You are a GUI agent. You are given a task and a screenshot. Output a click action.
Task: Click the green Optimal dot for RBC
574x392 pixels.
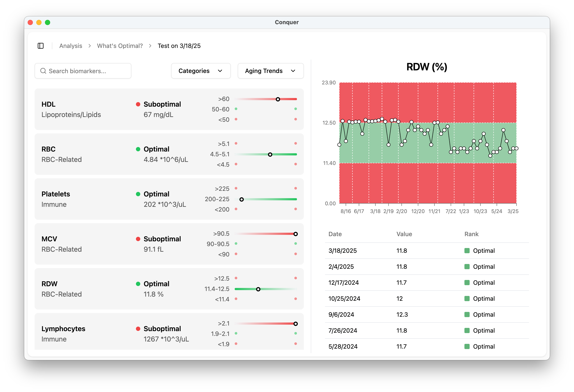click(138, 149)
